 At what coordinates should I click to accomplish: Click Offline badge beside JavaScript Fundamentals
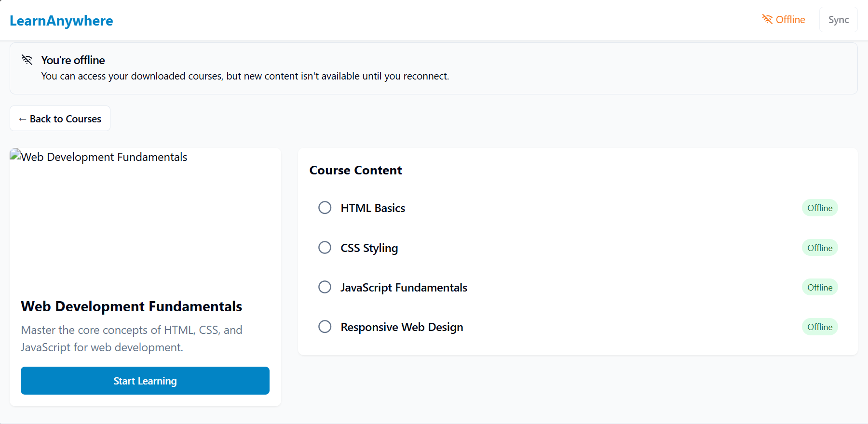pyautogui.click(x=820, y=287)
